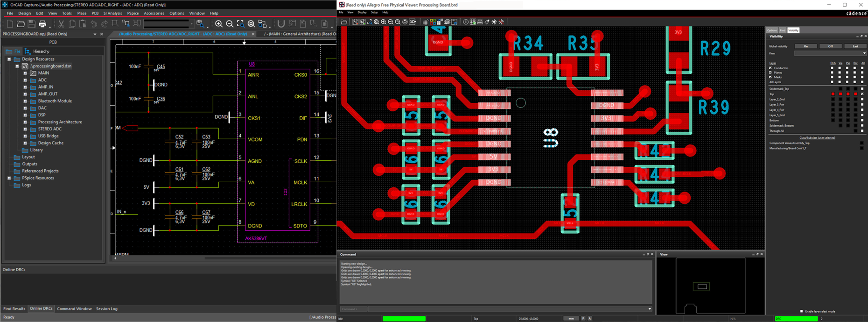Click the Measure ruler icon in Allegro
Screen dimensions: 868x322
480,22
